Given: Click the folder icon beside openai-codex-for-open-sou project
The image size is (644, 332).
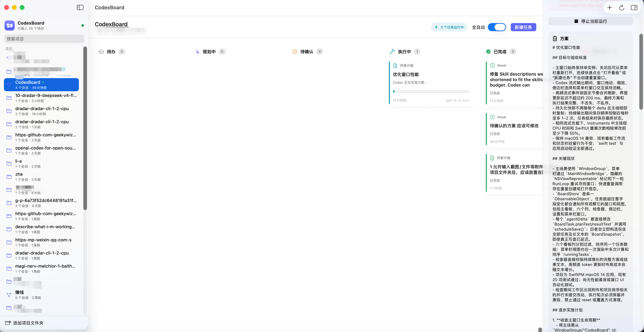Looking at the screenshot, I should click(x=9, y=150).
